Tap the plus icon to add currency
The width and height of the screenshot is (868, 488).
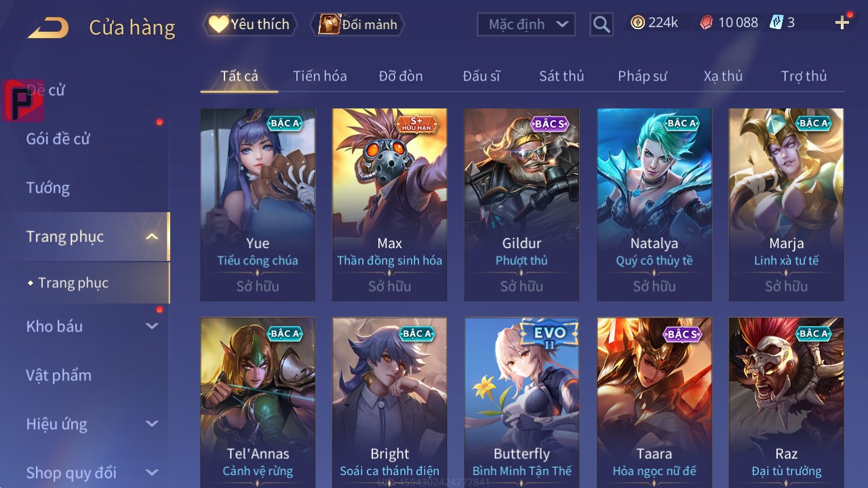coord(842,23)
